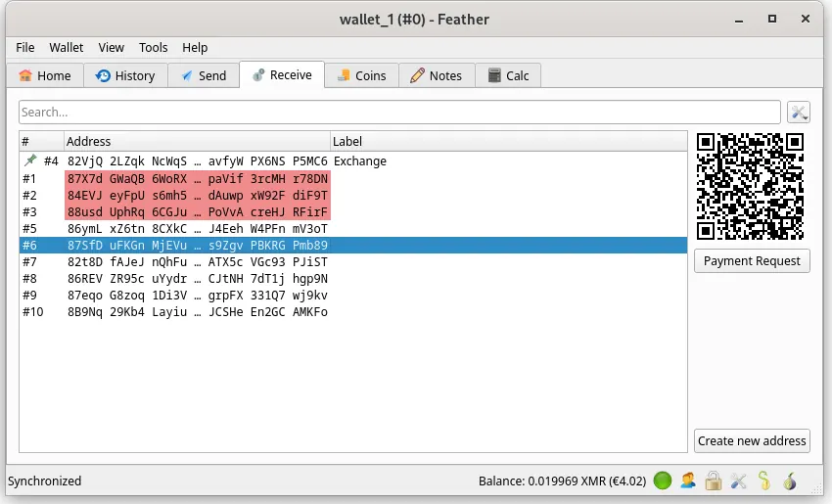Open settings tools icon in status bar
The height and width of the screenshot is (504, 832).
point(739,481)
